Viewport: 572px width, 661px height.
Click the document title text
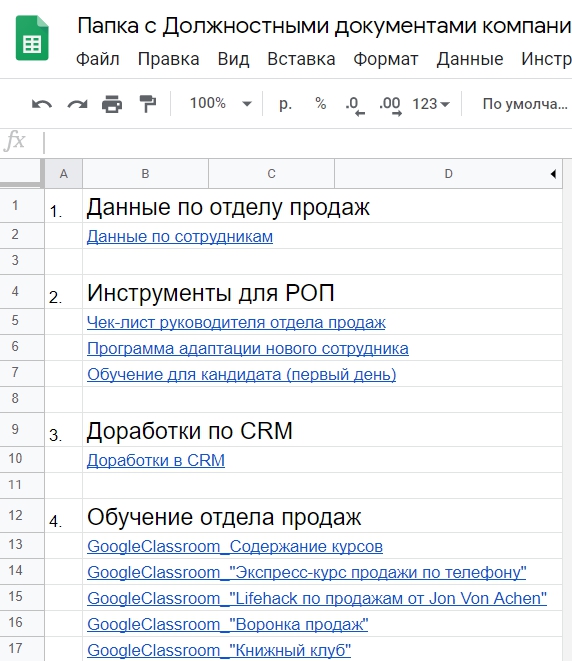tap(324, 26)
